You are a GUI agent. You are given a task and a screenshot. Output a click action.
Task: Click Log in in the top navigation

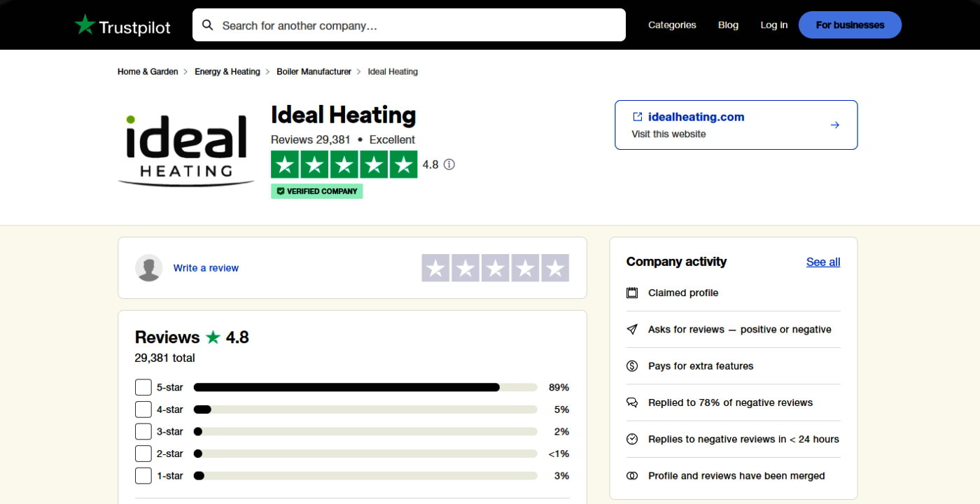click(x=774, y=25)
